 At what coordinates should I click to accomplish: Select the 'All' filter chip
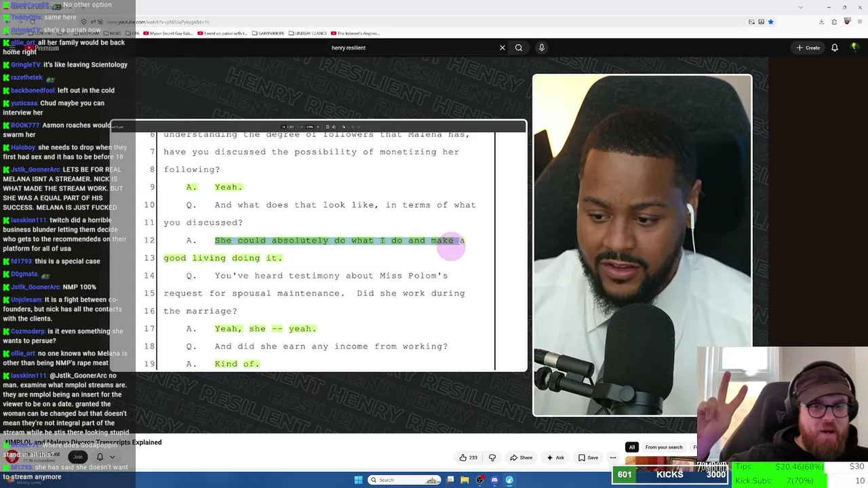pos(632,447)
